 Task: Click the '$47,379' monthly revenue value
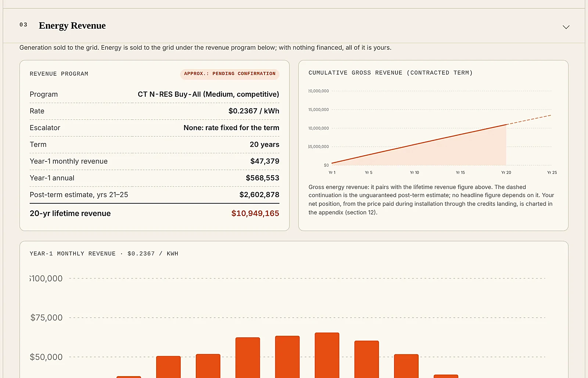[x=265, y=161]
